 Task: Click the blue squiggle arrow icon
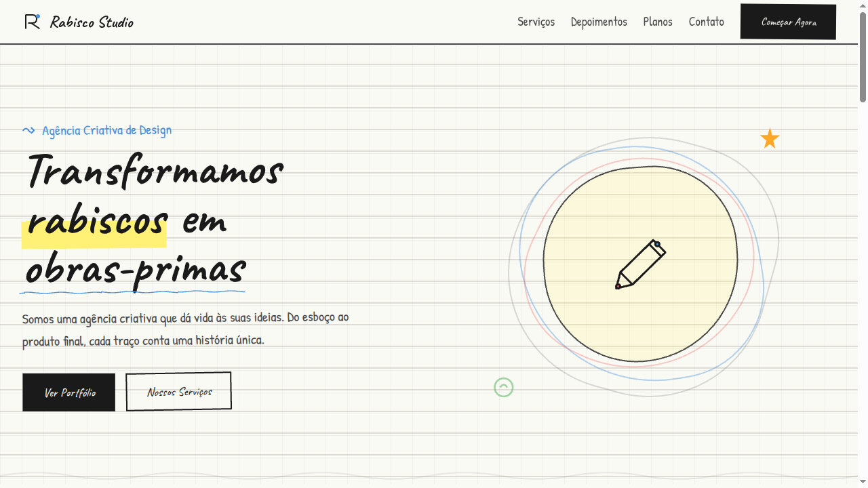(x=28, y=130)
